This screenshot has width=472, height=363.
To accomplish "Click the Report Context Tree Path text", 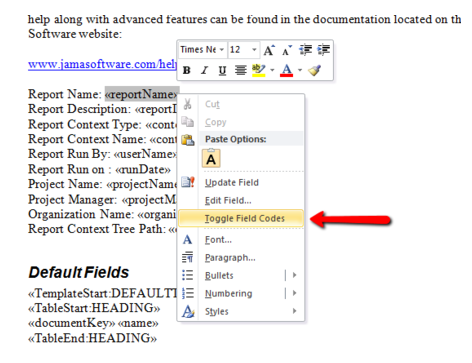I will pos(97,229).
